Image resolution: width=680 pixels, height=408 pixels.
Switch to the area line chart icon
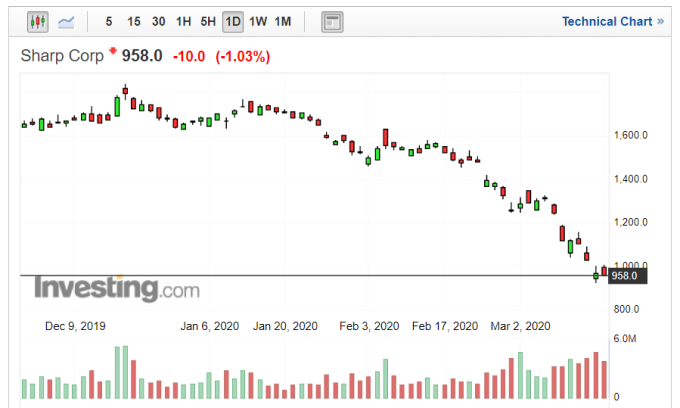coord(66,22)
